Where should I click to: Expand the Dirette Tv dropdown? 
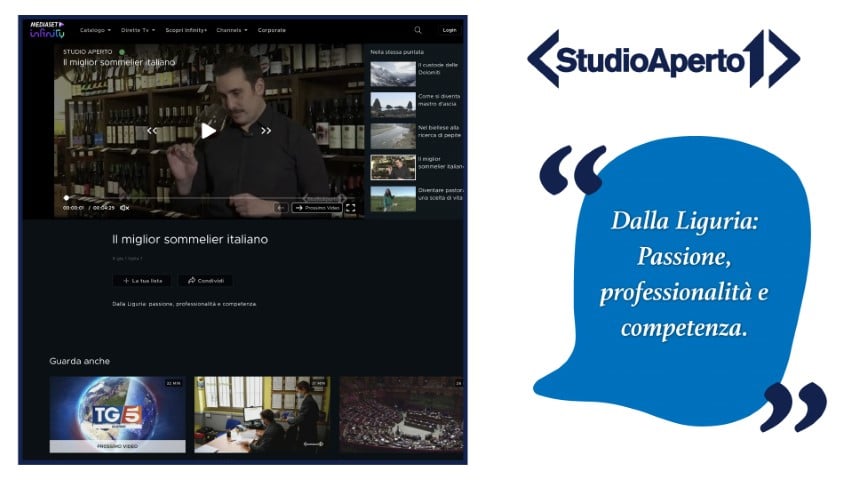(x=138, y=30)
